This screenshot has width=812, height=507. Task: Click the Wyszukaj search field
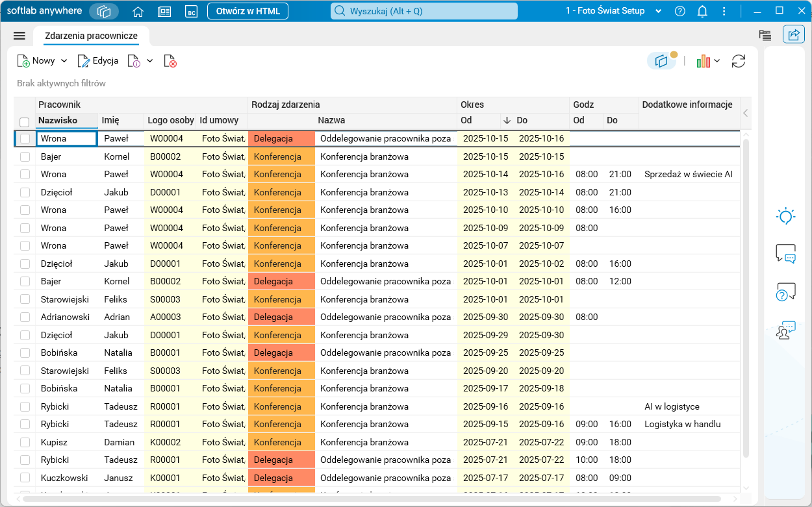425,11
